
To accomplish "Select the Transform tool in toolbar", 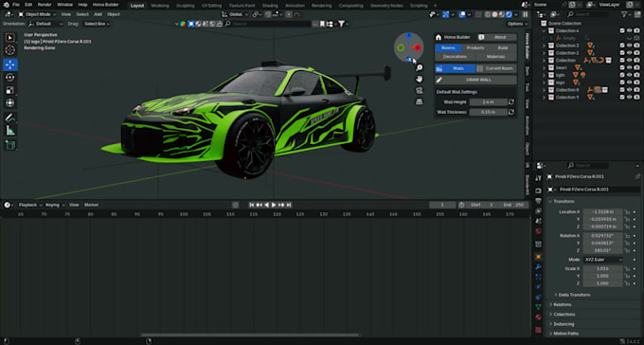I will click(x=9, y=103).
